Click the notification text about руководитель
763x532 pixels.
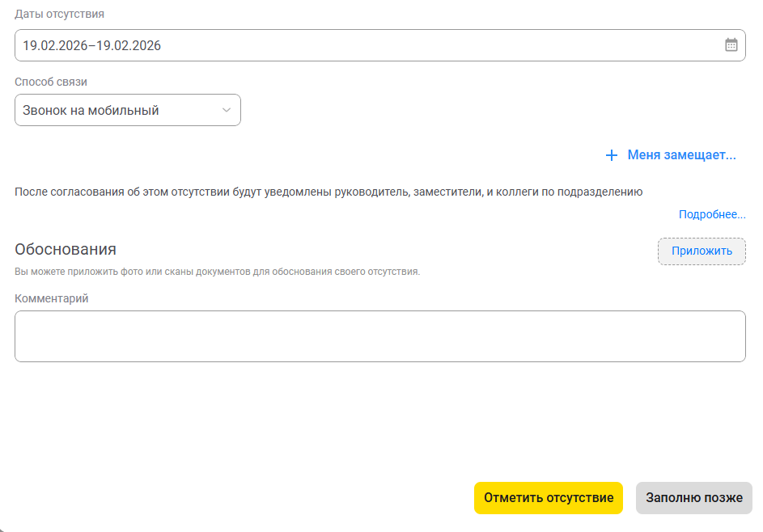pos(329,192)
